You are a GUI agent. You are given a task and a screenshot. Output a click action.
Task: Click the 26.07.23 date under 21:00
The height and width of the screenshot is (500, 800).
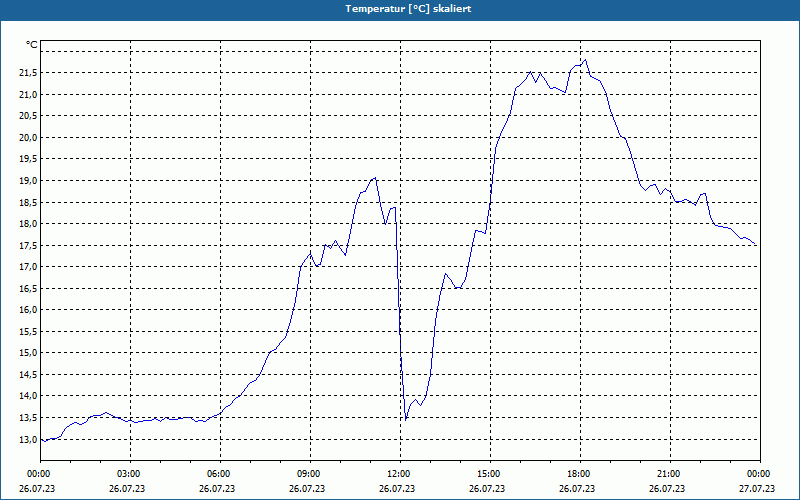[x=666, y=488]
